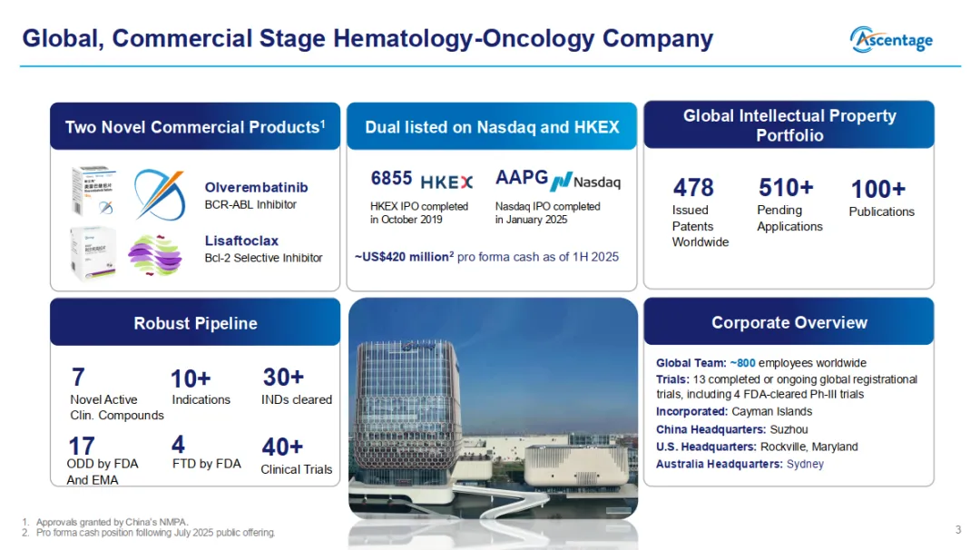Click the slide title text
The image size is (980, 550).
367,39
